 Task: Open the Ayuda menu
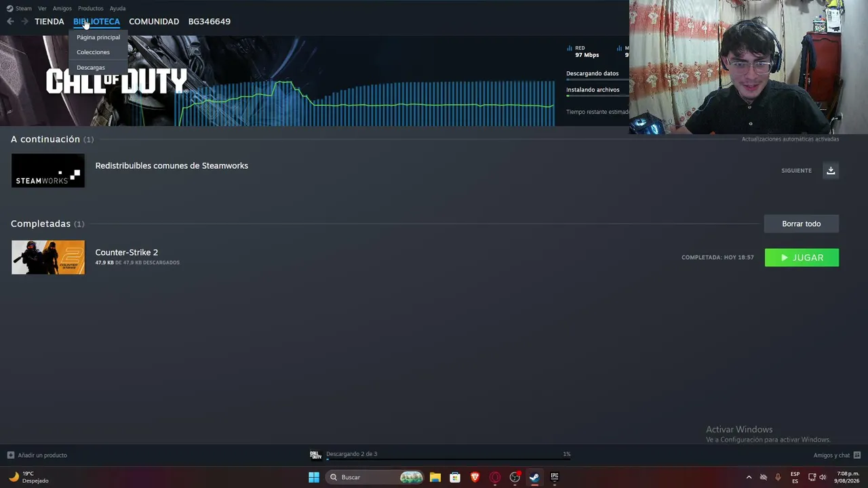pyautogui.click(x=117, y=8)
